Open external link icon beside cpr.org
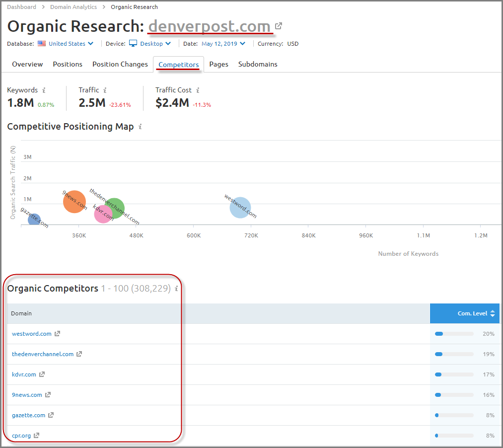Viewport: 503px width, 448px height. [36, 436]
